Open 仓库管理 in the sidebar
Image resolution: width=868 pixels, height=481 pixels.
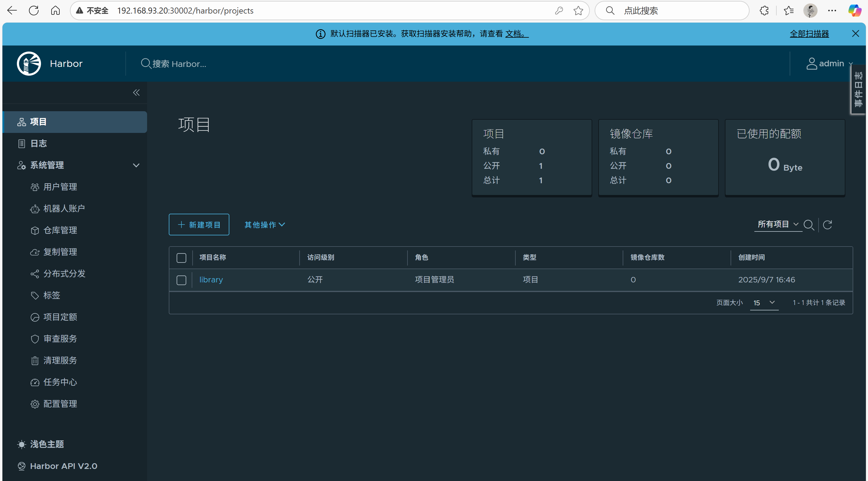click(x=54, y=230)
